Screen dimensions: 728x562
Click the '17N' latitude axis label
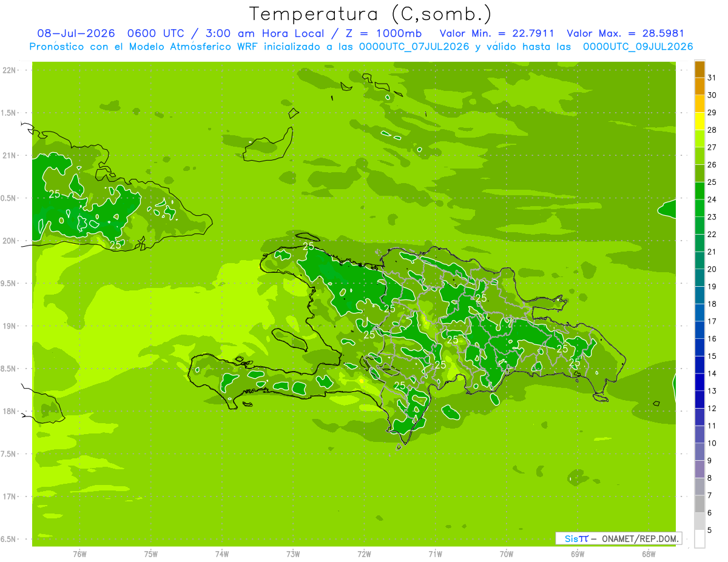click(8, 497)
